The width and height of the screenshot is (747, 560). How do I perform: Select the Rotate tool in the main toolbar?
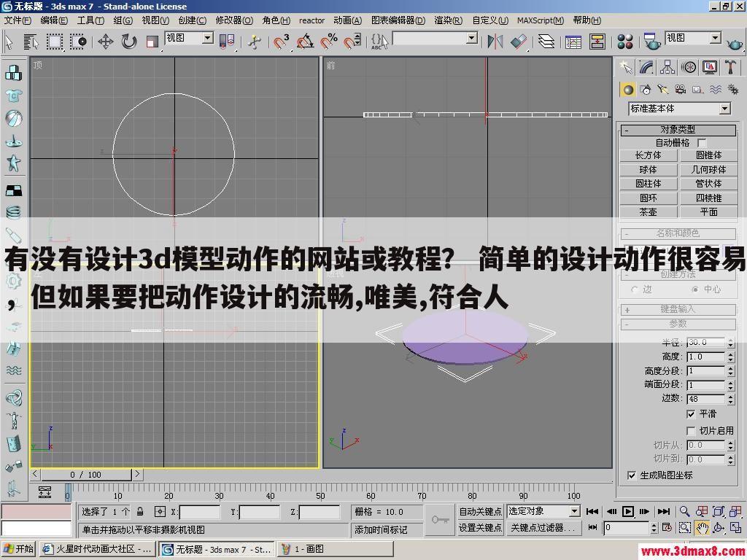pyautogui.click(x=128, y=42)
